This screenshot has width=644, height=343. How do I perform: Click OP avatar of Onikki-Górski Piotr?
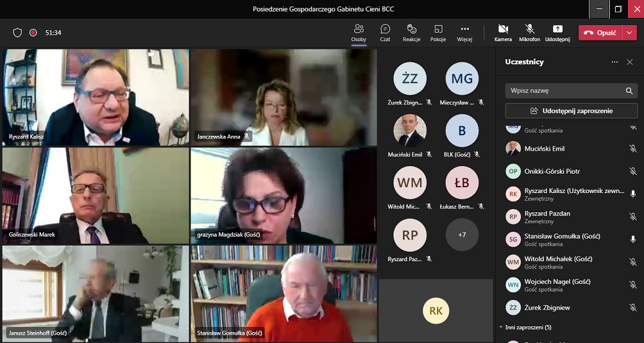[513, 171]
